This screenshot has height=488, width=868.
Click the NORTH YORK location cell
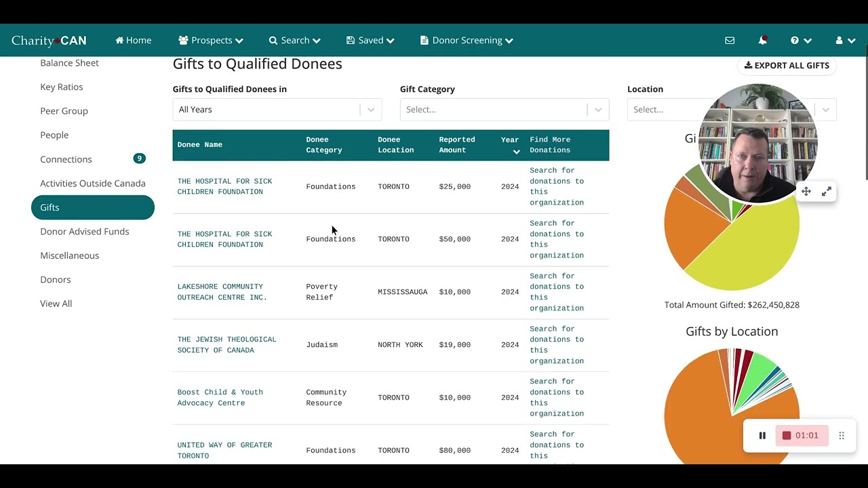[x=400, y=345]
